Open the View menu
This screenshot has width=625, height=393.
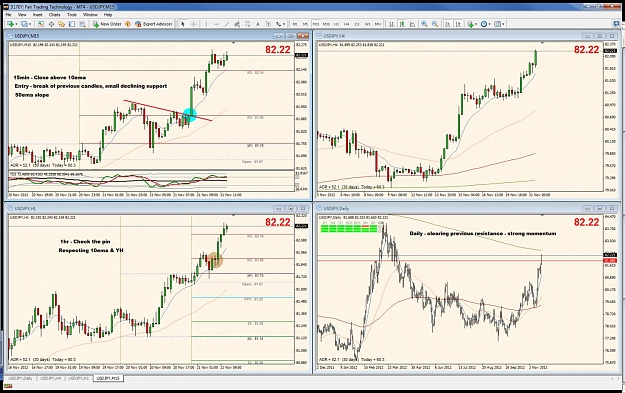point(22,15)
